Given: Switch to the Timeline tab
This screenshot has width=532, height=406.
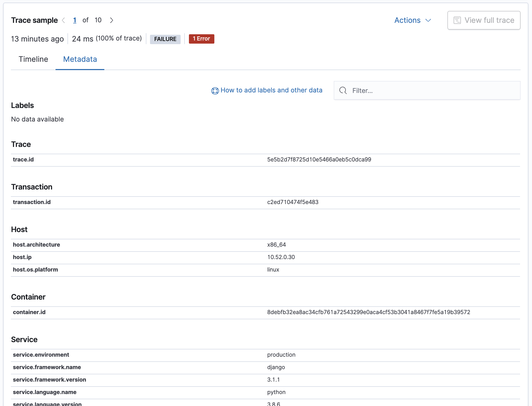Looking at the screenshot, I should 33,59.
